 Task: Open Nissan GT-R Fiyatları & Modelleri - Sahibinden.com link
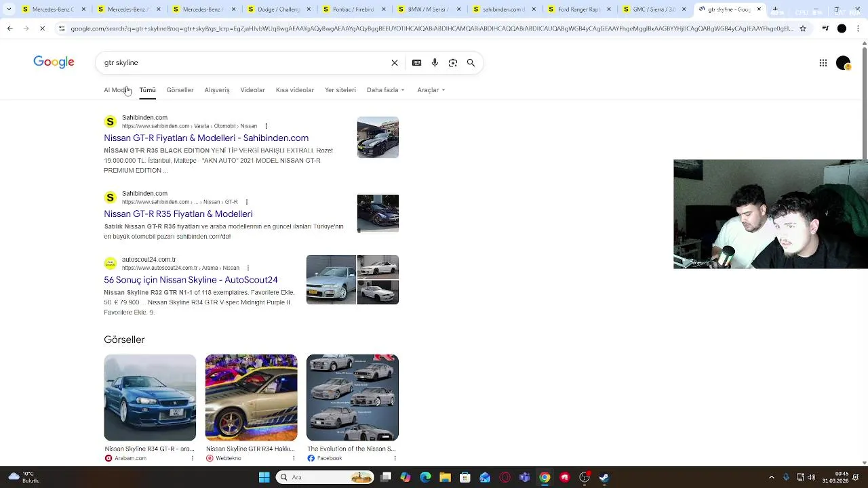tap(206, 138)
